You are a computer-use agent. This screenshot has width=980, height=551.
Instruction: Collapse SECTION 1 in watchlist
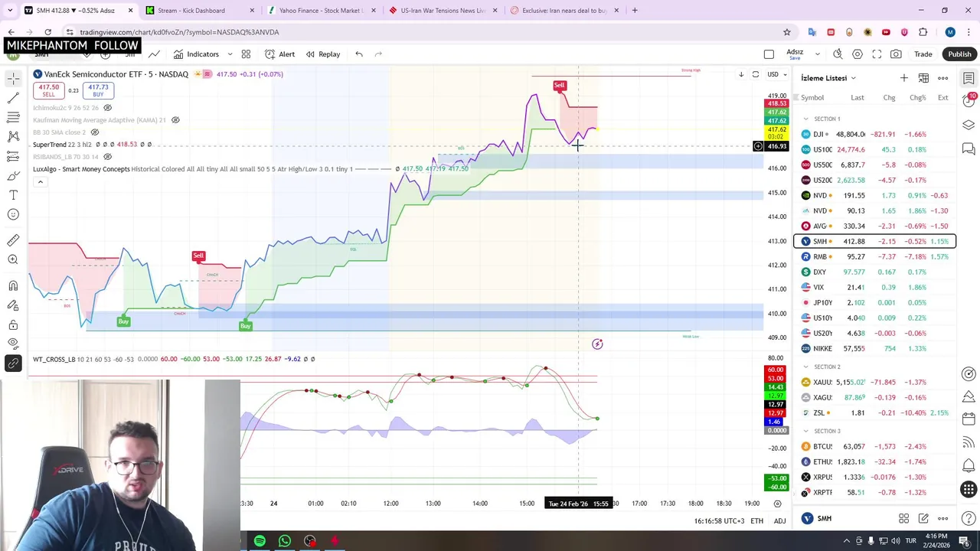click(x=805, y=119)
